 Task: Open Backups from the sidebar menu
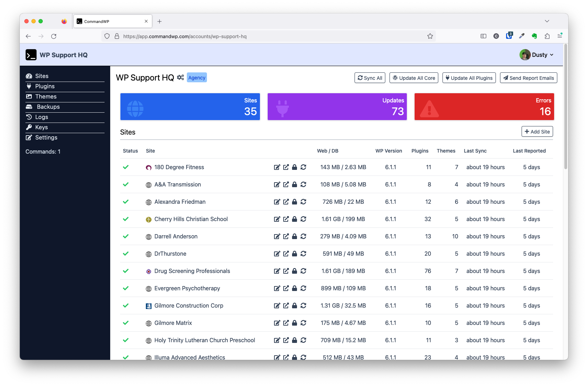point(48,107)
